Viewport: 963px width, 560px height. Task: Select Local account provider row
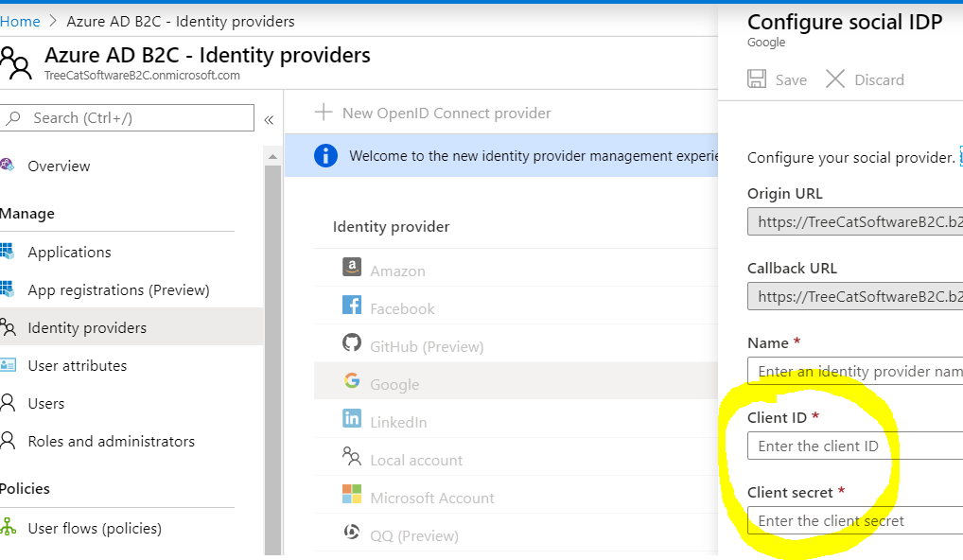(516, 457)
